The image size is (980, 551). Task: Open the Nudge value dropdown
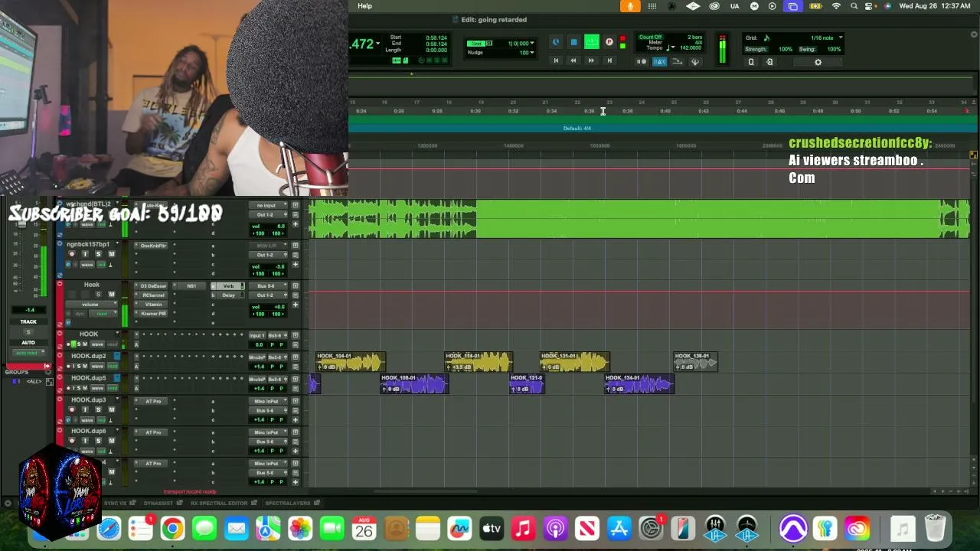(532, 52)
